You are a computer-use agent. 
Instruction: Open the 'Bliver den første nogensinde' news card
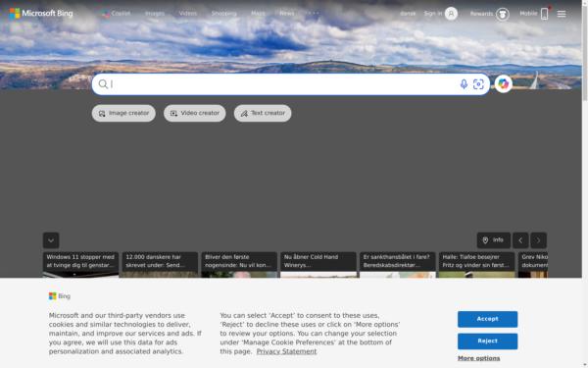pos(239,265)
